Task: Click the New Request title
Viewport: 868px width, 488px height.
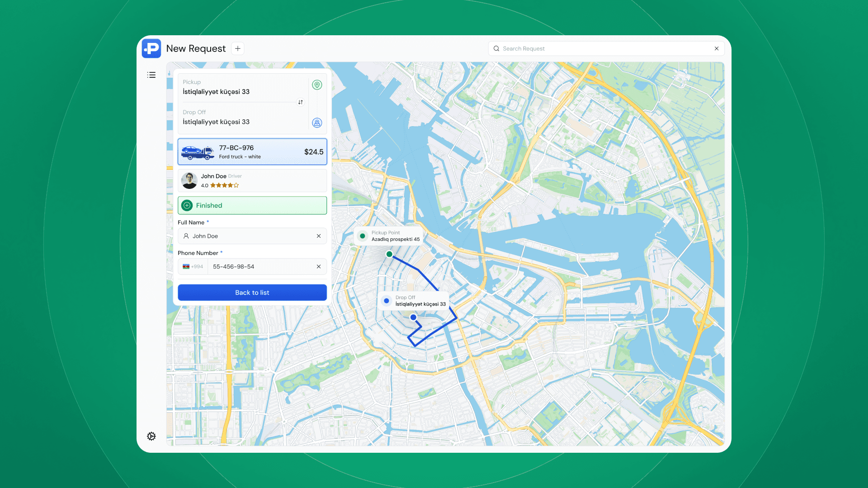Action: tap(195, 48)
